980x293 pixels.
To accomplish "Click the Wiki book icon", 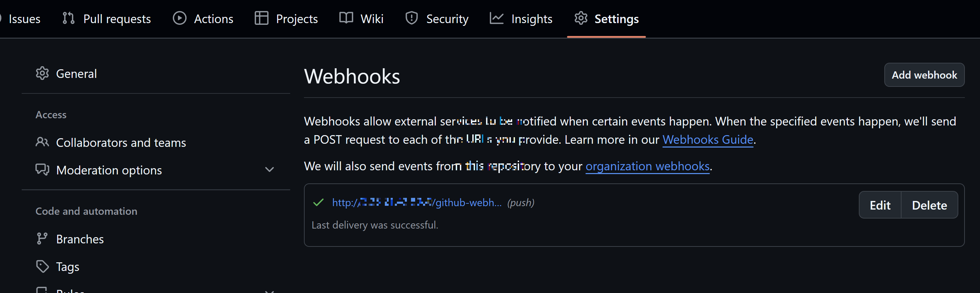I will [x=346, y=18].
